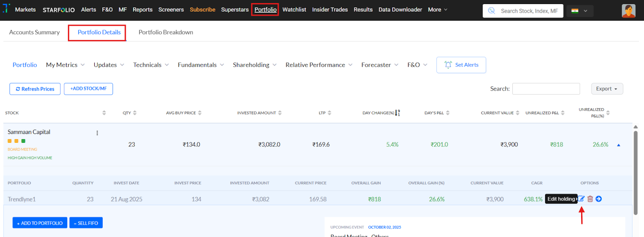
Task: Select the Portfolio metrics view
Action: [x=25, y=65]
